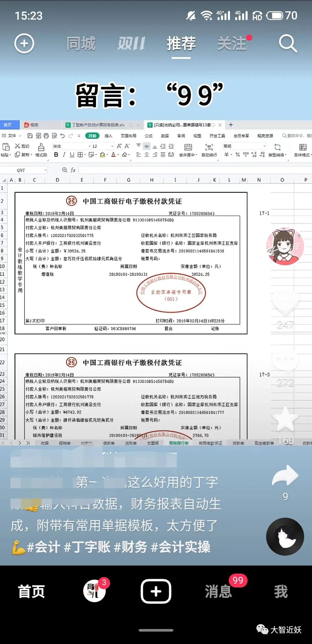Like the video with the heart icon
The image size is (312, 644).
[285, 303]
